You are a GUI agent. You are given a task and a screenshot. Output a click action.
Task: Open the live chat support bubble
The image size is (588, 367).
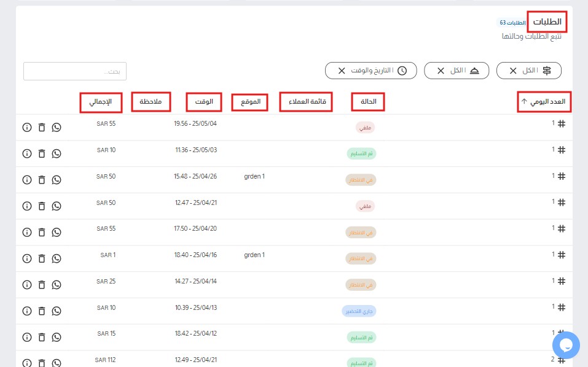[566, 346]
